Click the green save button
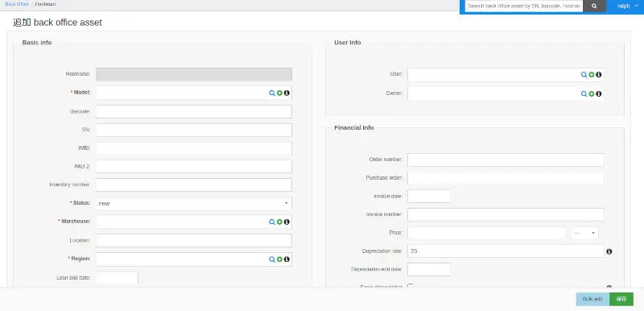644x311 pixels. pyautogui.click(x=621, y=299)
